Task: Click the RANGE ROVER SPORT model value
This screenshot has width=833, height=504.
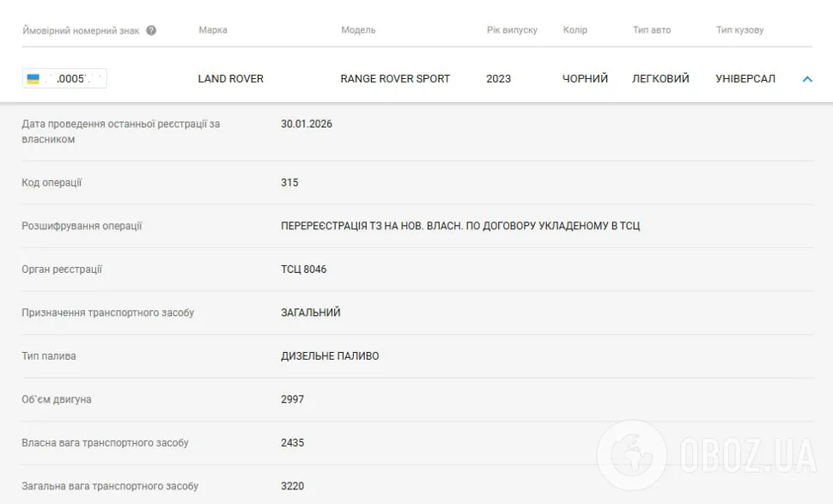Action: coord(395,79)
